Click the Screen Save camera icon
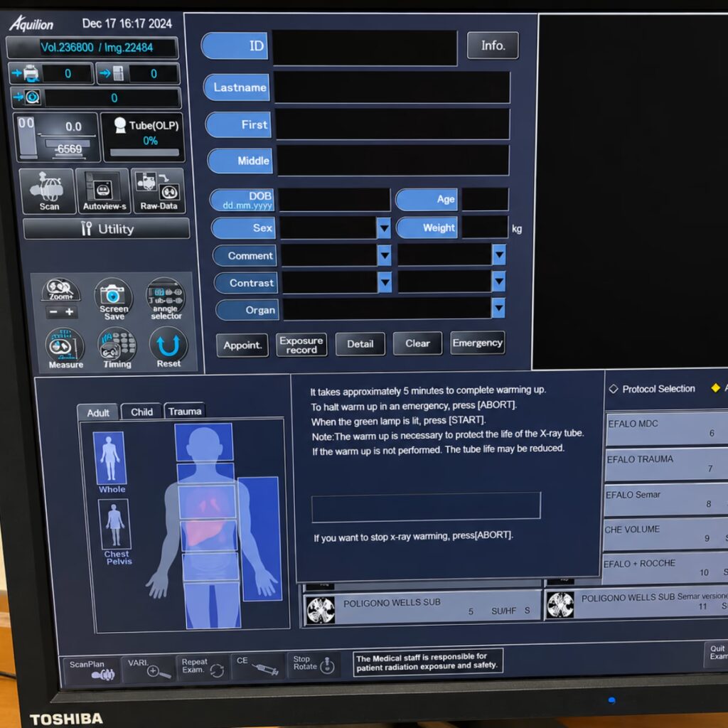 tap(113, 299)
